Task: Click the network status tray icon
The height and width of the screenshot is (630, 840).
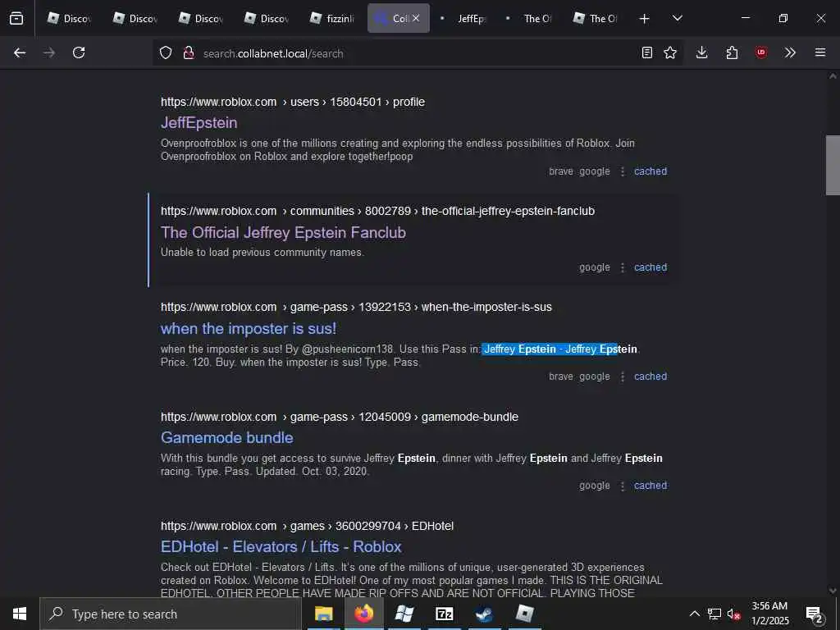Action: (714, 614)
